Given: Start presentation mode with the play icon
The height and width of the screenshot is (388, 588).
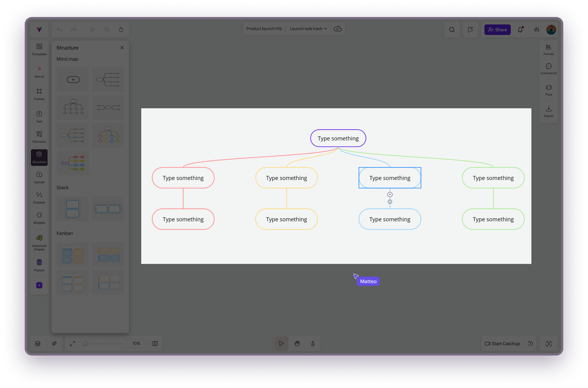Looking at the screenshot, I should [x=471, y=30].
